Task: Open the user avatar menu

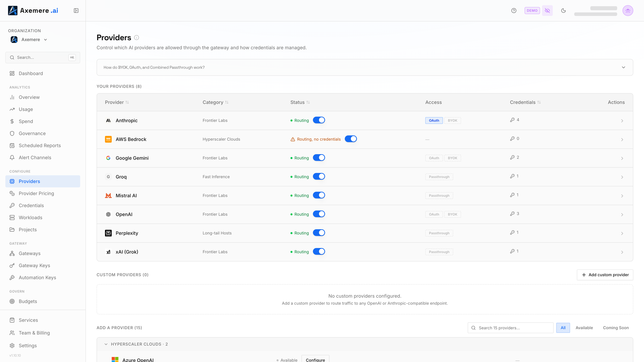Action: pyautogui.click(x=628, y=11)
